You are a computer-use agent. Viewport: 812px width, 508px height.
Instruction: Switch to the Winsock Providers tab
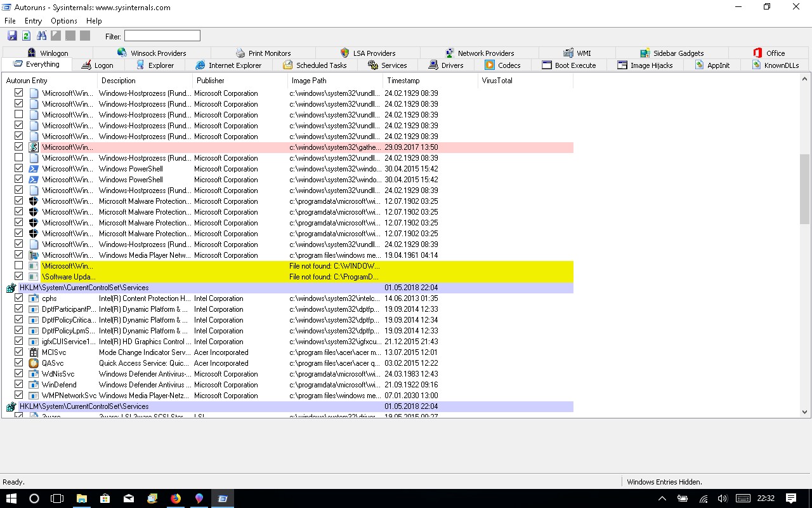click(152, 53)
